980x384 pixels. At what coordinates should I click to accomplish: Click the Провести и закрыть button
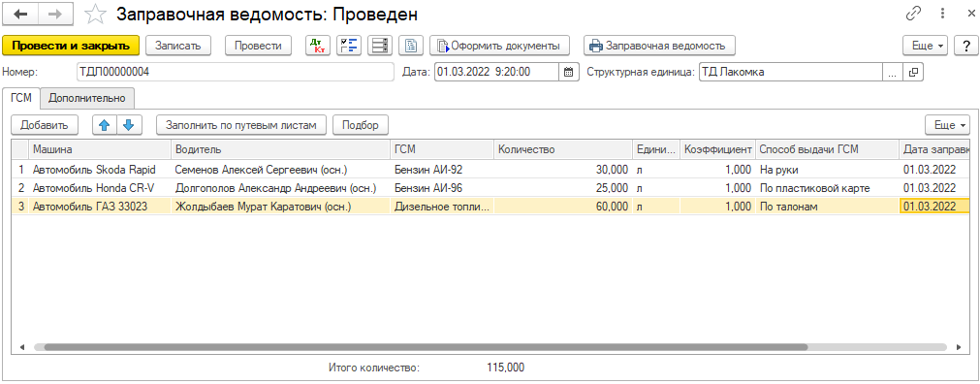71,46
